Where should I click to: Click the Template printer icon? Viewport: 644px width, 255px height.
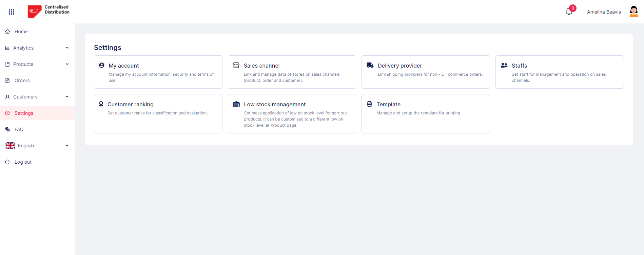(x=369, y=104)
